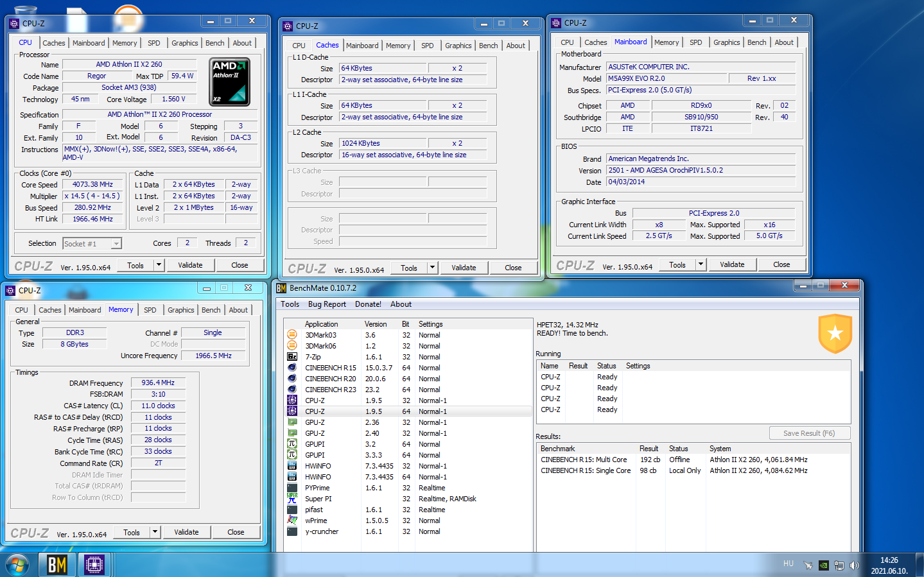The height and width of the screenshot is (577, 924).
Task: Open the Tools menu in BenchMate
Action: 290,304
